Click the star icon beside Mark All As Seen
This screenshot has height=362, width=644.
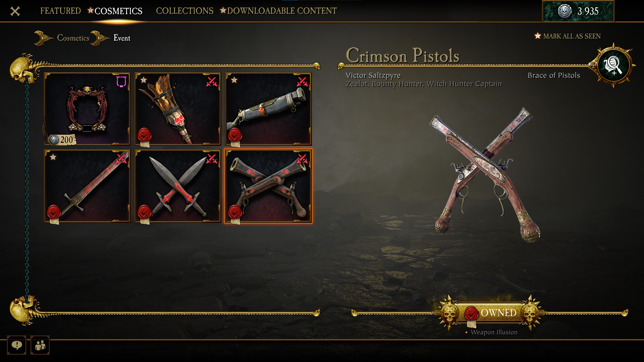click(537, 36)
